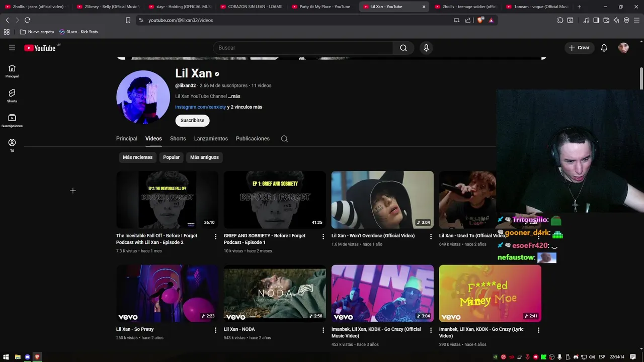Select the Más recientes filter chip
The height and width of the screenshot is (362, 644).
(x=137, y=157)
